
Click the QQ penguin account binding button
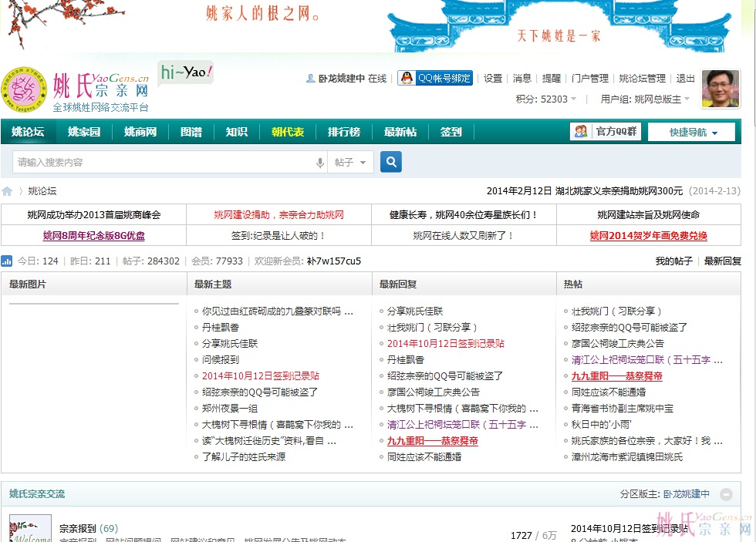point(435,78)
